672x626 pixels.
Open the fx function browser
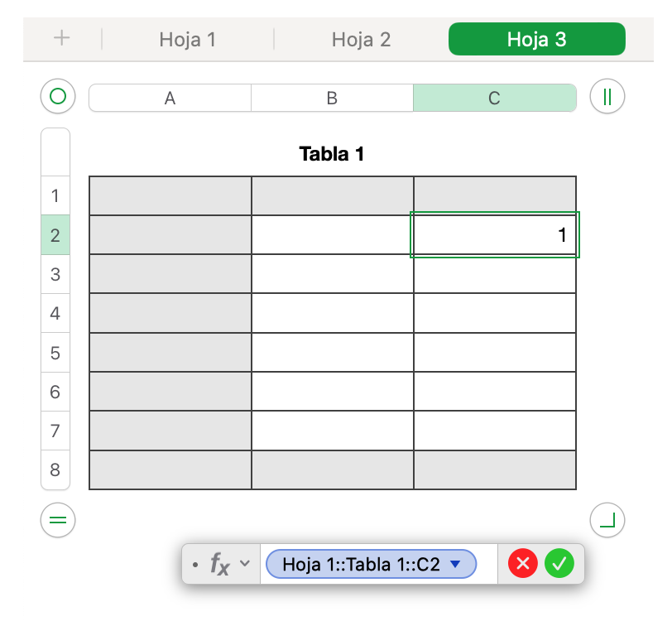(x=219, y=565)
